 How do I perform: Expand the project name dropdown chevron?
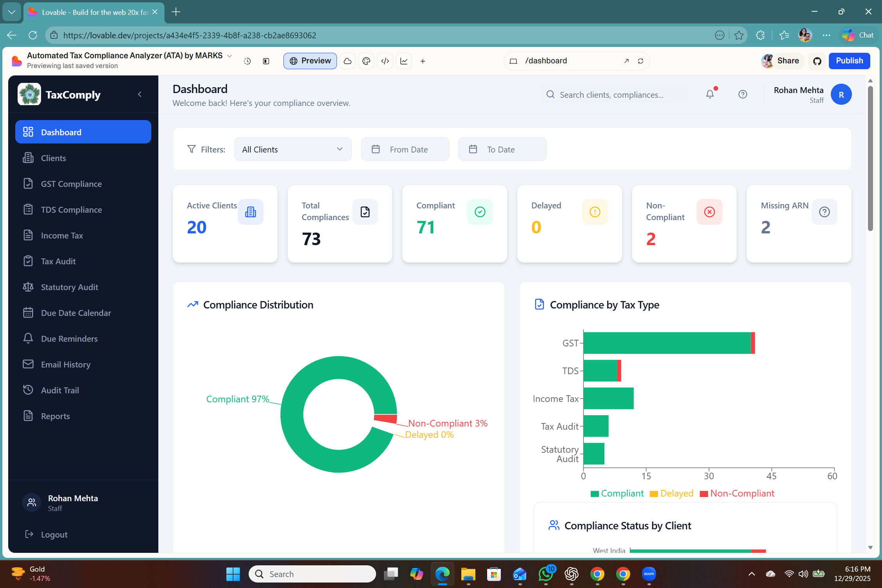tap(230, 56)
